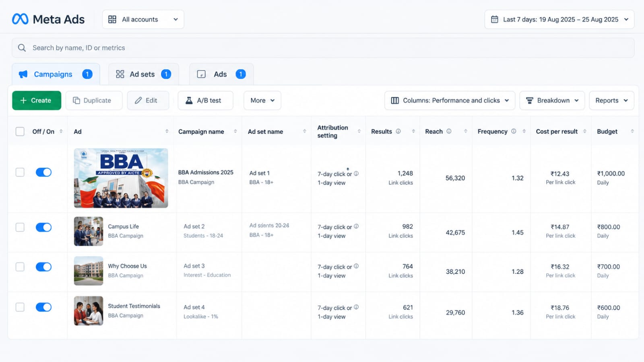Sort by Cost per result arrows
Screen dimensions: 644x362
click(x=584, y=131)
